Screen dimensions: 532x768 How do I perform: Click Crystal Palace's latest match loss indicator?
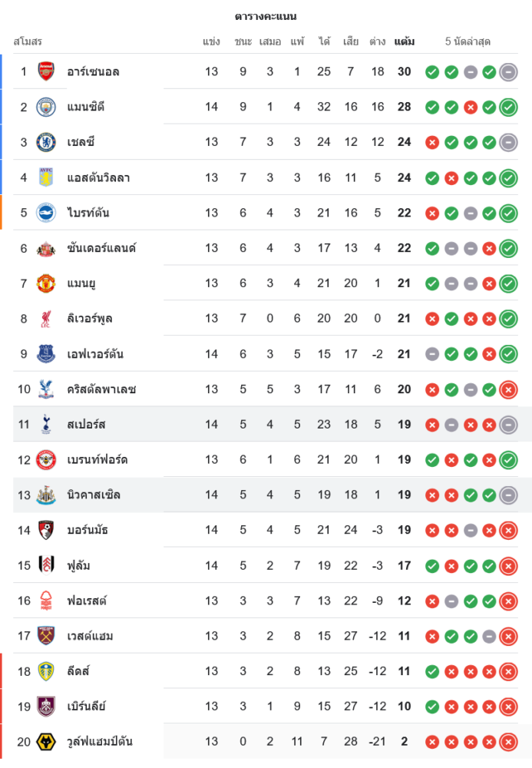click(x=508, y=390)
